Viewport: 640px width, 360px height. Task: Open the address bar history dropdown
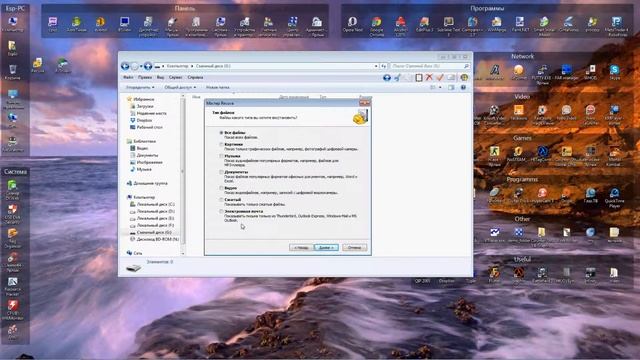coord(376,66)
